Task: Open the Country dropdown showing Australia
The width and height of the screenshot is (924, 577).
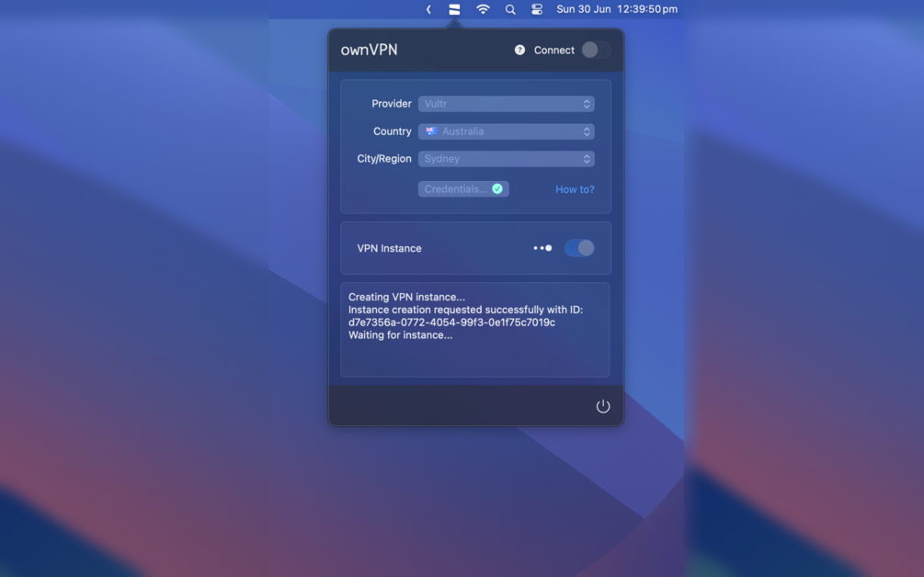Action: point(507,131)
